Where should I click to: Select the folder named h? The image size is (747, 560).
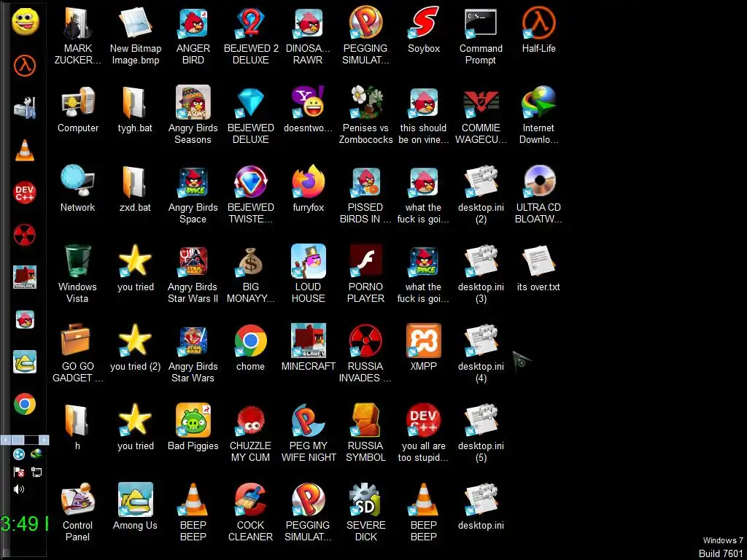(x=77, y=427)
